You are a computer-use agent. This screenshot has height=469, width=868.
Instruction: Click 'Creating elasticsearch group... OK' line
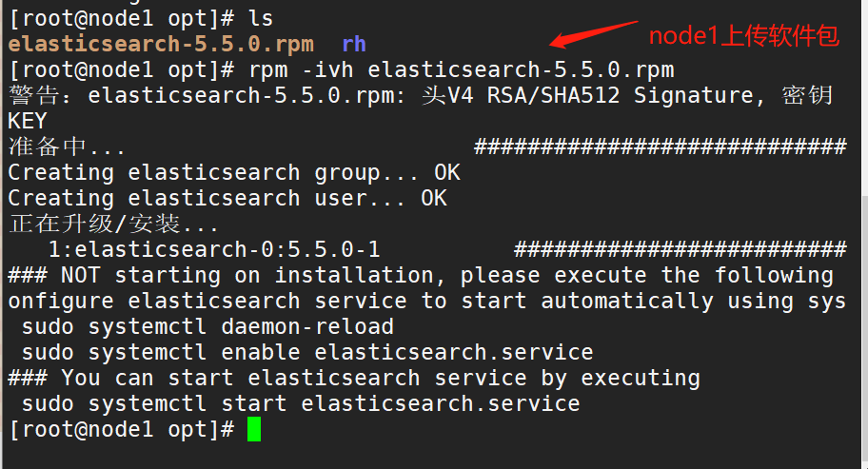pos(234,172)
